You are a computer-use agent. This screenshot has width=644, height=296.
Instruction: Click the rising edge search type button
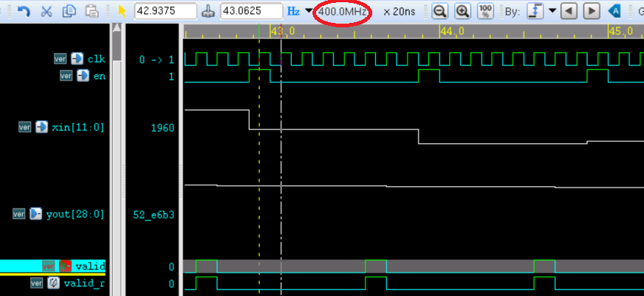tap(535, 12)
